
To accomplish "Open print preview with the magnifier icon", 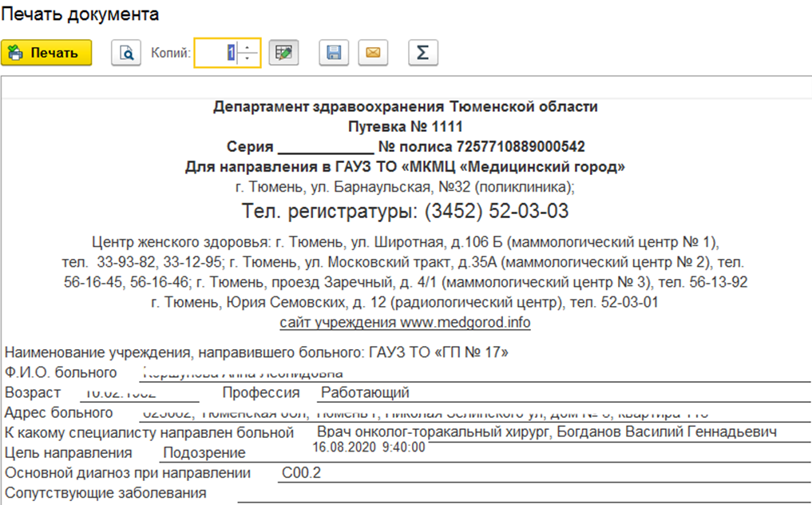I will pyautogui.click(x=125, y=54).
